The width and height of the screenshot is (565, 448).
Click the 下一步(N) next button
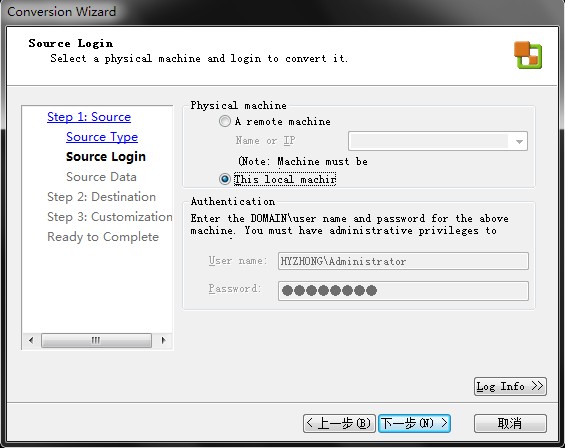click(x=414, y=423)
